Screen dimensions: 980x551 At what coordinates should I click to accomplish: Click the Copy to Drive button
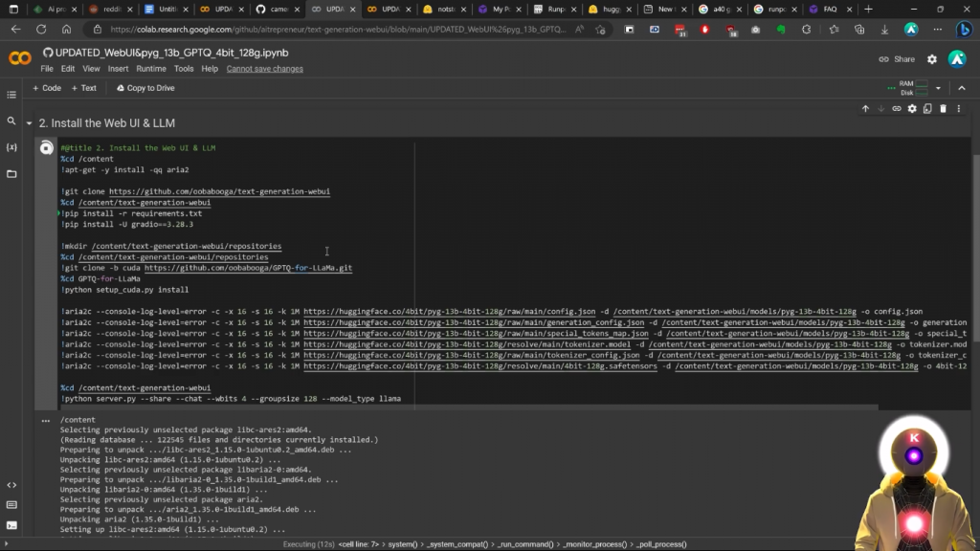pos(145,88)
